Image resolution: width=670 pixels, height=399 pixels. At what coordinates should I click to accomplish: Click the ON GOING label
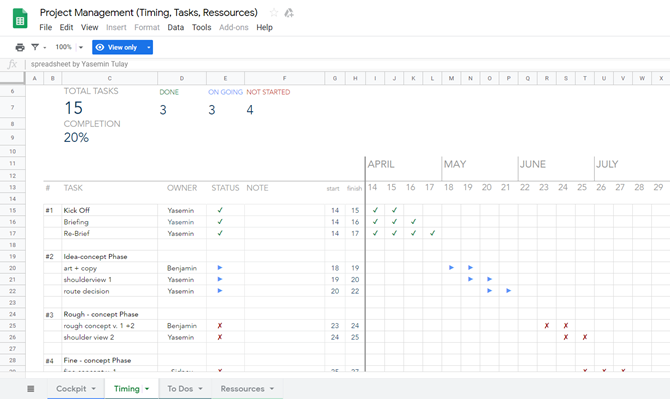point(225,92)
